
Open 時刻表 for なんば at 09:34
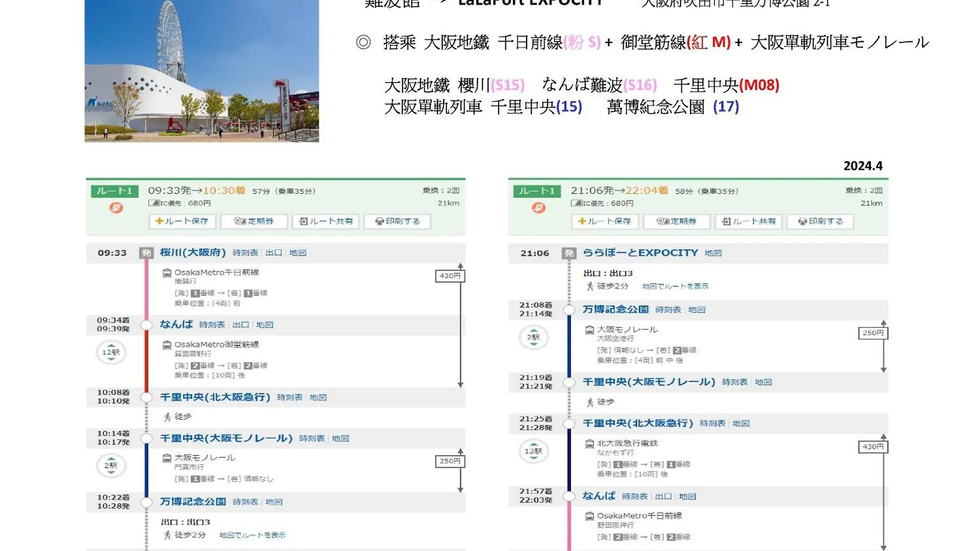pyautogui.click(x=212, y=325)
